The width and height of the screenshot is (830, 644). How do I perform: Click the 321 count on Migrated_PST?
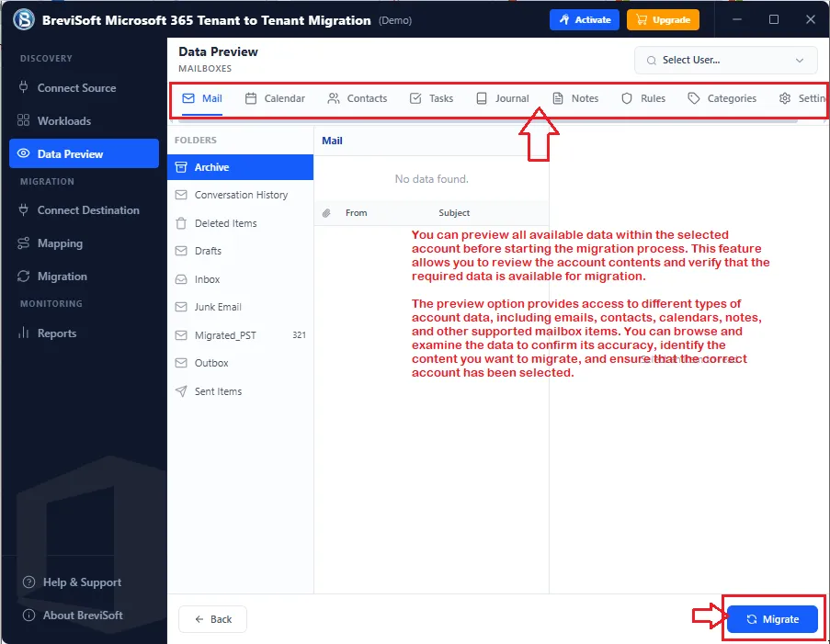click(299, 335)
